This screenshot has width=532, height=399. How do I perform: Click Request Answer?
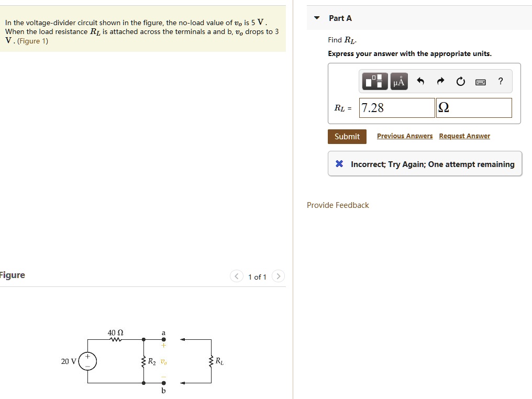pyautogui.click(x=464, y=136)
